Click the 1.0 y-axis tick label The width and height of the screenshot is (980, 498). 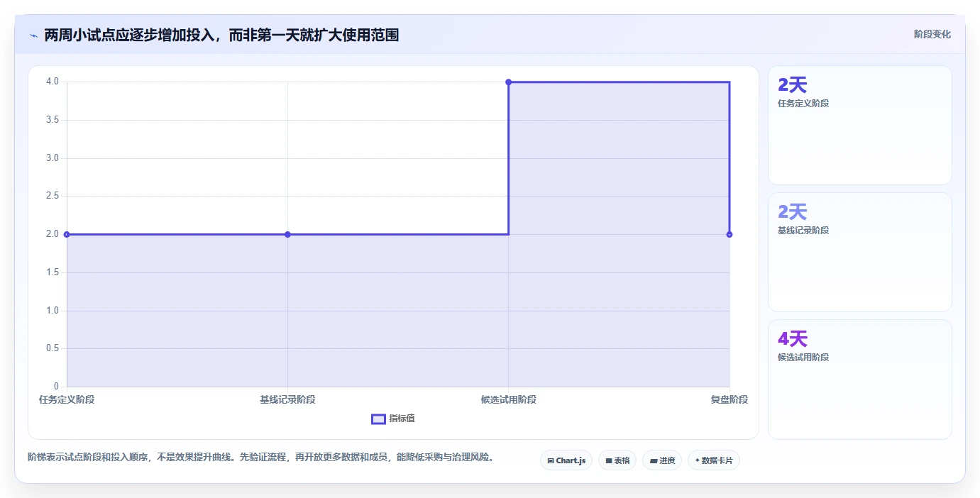point(53,311)
